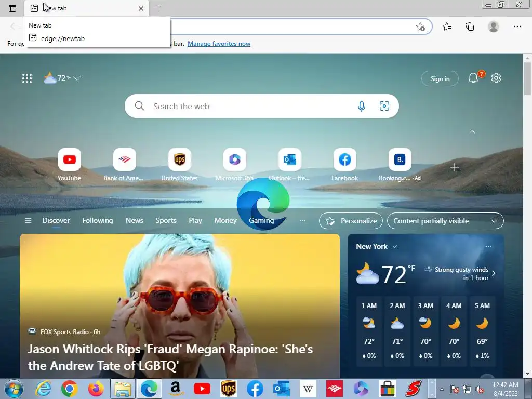Launch Internet Explorer from taskbar

coord(44,389)
